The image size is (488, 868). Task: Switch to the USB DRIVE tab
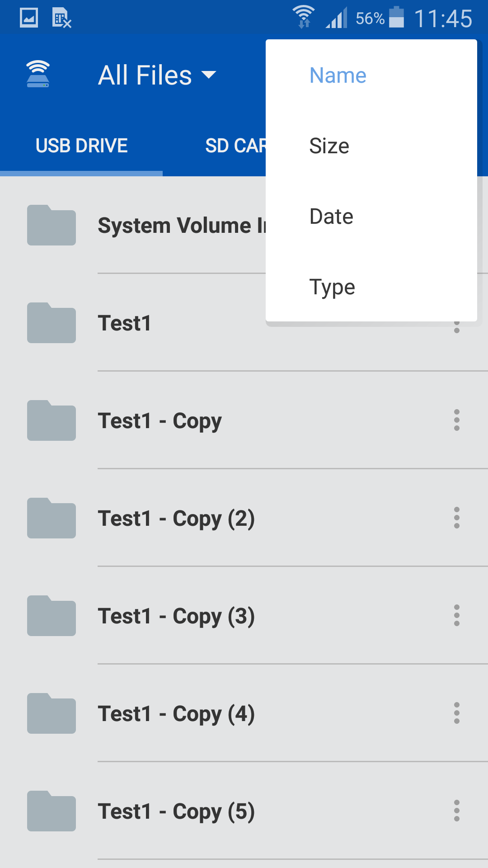pos(81,146)
